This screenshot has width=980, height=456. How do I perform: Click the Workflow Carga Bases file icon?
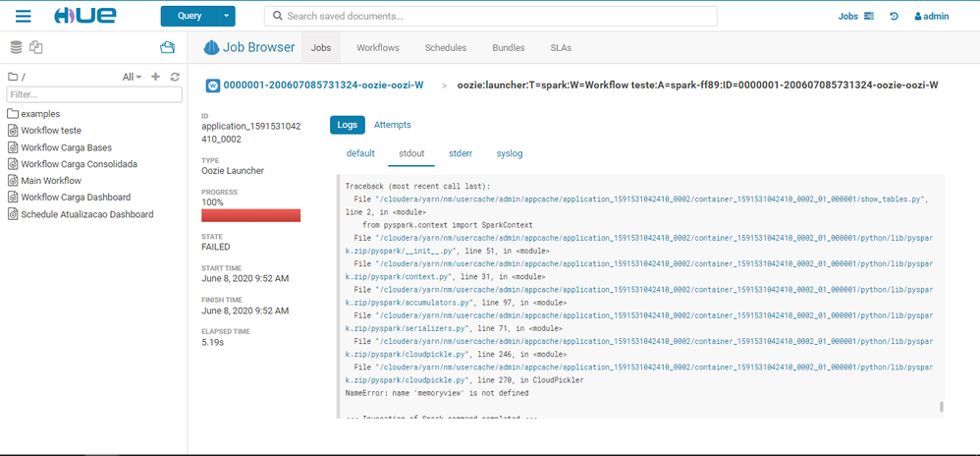click(13, 147)
